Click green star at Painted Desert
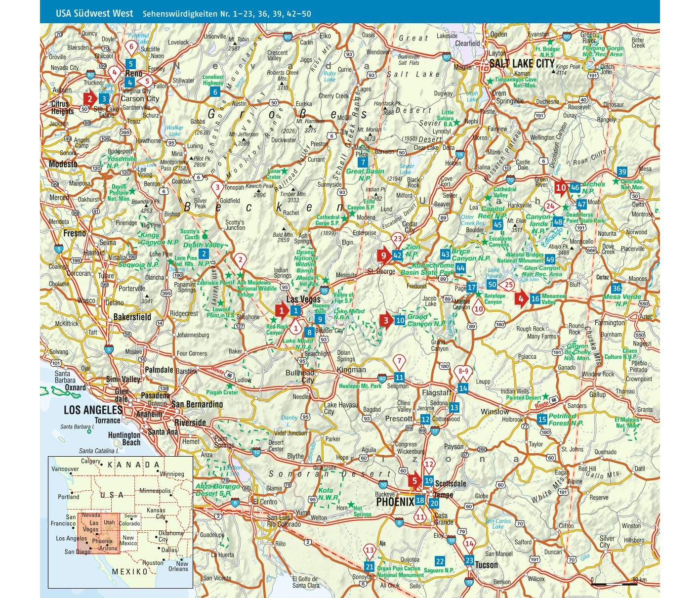700x598 pixels. pos(545,396)
